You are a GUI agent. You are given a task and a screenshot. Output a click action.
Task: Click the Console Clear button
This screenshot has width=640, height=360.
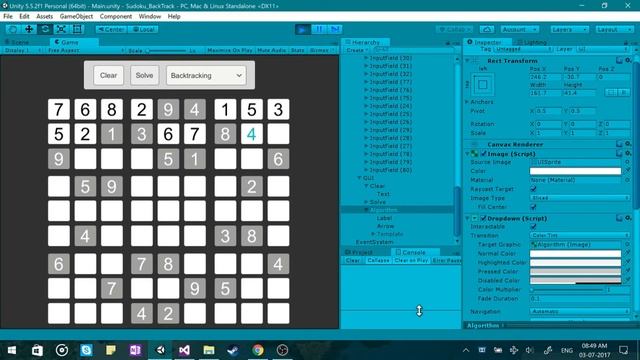tap(353, 260)
